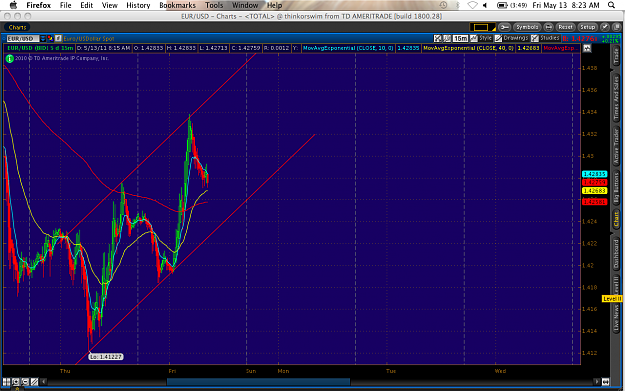The width and height of the screenshot is (625, 391).
Task: Select the Chart side tab
Action: (x=616, y=220)
